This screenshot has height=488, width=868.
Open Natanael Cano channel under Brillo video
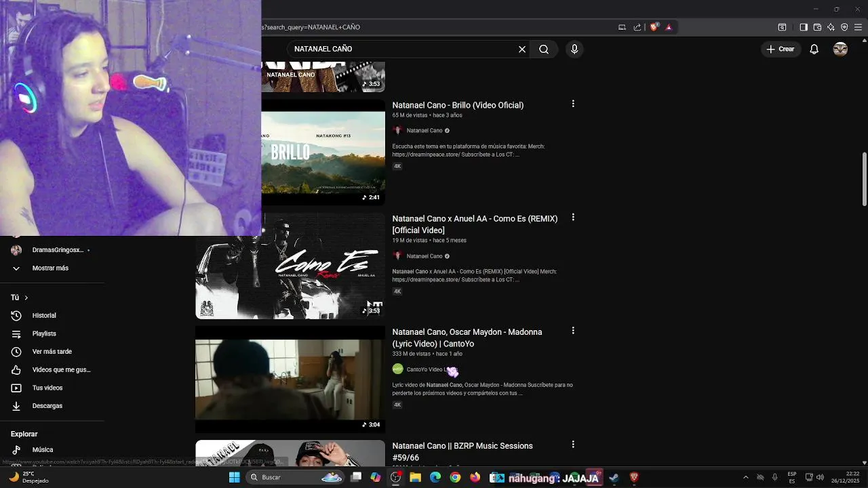pyautogui.click(x=425, y=131)
